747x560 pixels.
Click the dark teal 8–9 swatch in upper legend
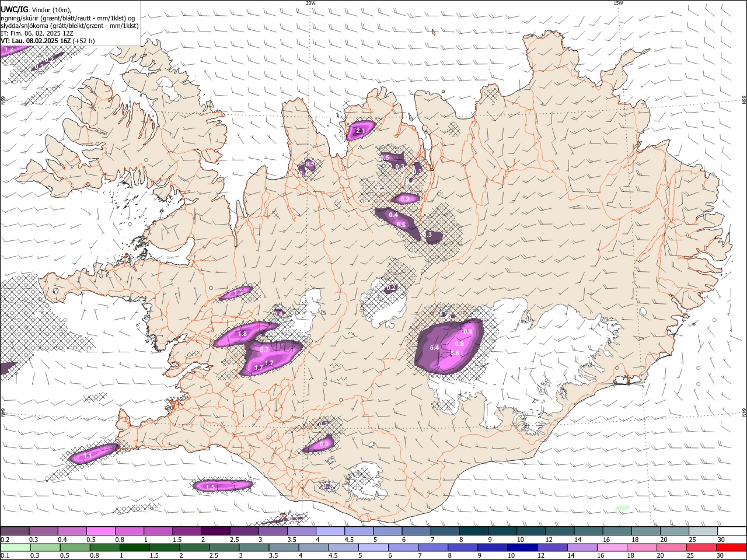tap(473, 531)
